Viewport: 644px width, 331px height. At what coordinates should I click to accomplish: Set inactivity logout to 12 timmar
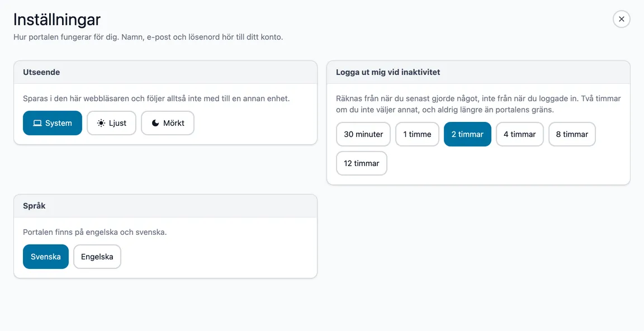(x=362, y=163)
